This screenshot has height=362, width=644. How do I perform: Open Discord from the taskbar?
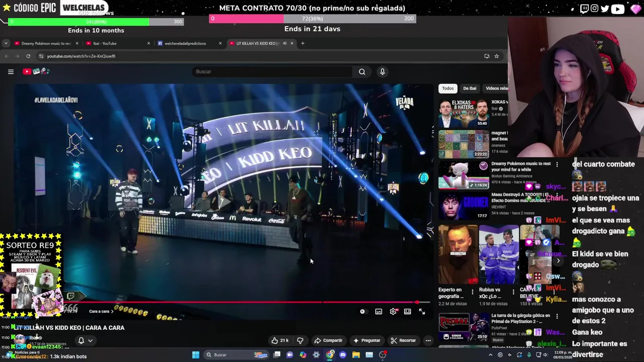pyautogui.click(x=343, y=355)
